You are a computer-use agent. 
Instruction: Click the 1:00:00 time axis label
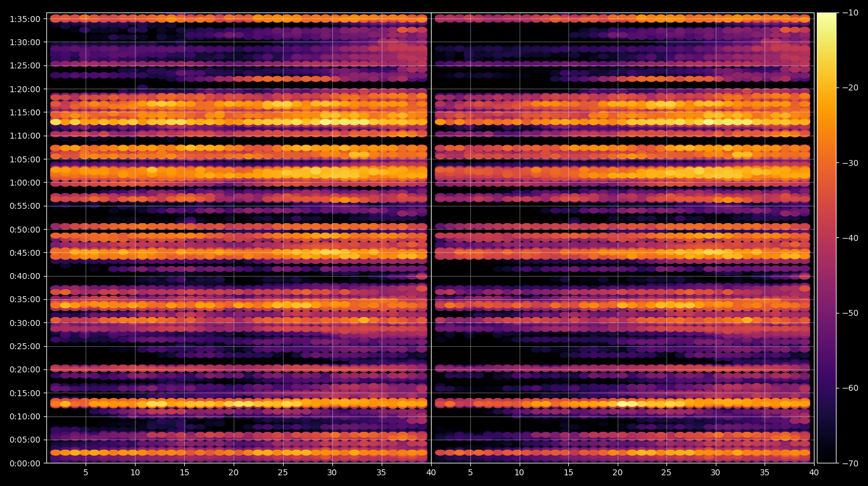click(25, 183)
